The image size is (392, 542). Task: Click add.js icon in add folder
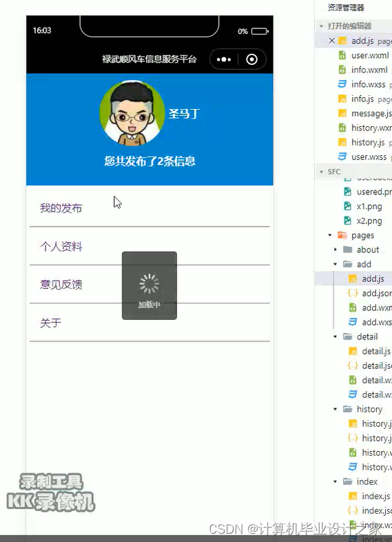353,279
